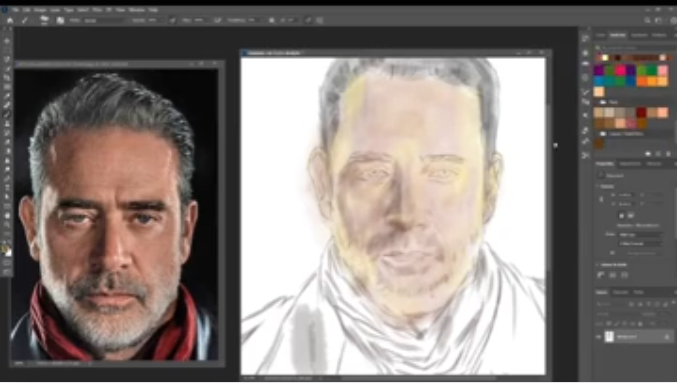This screenshot has width=677, height=383.
Task: Click the create new swatch icon
Action: click(x=658, y=154)
